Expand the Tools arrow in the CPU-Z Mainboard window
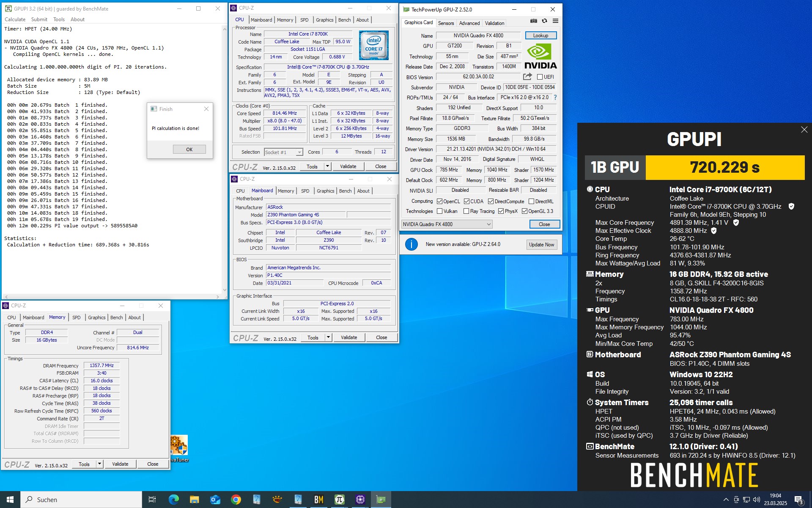 click(328, 337)
